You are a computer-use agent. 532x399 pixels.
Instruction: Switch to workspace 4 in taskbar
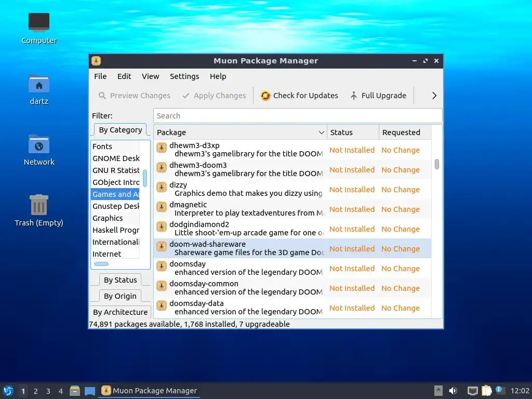(x=61, y=391)
